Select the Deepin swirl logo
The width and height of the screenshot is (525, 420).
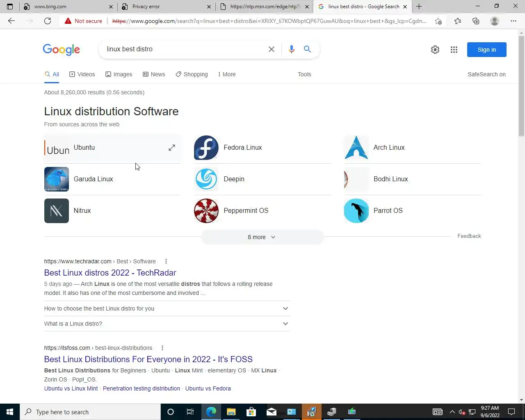coord(206,179)
